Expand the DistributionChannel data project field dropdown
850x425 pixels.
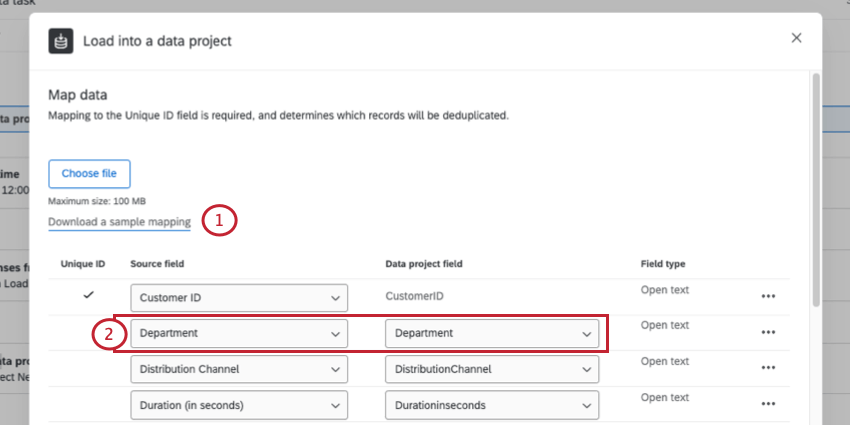(x=493, y=369)
